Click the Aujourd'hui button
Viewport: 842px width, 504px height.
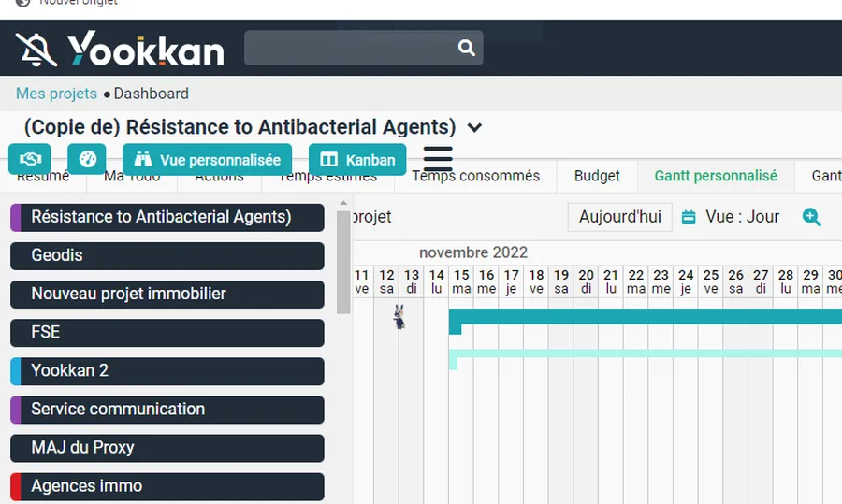(x=619, y=217)
